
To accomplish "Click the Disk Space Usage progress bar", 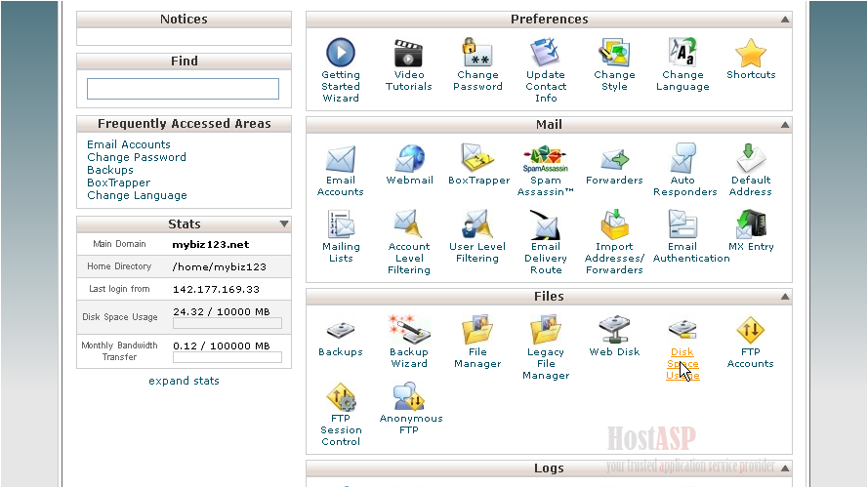I will (227, 323).
